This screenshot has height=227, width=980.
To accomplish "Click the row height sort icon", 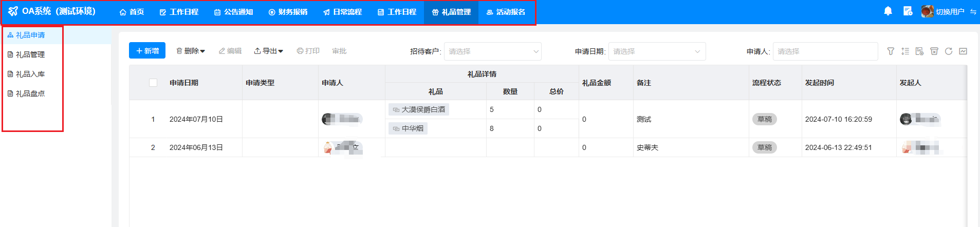I will click(905, 51).
